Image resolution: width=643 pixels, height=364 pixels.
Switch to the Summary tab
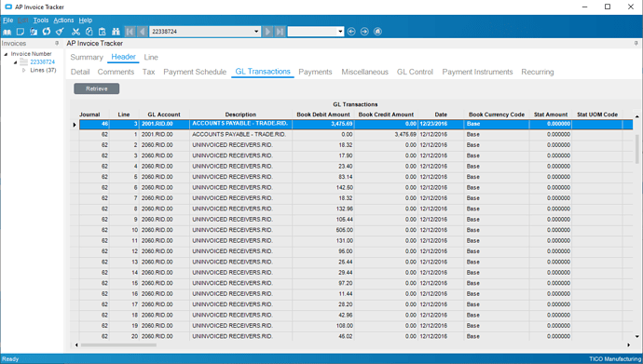click(x=87, y=58)
